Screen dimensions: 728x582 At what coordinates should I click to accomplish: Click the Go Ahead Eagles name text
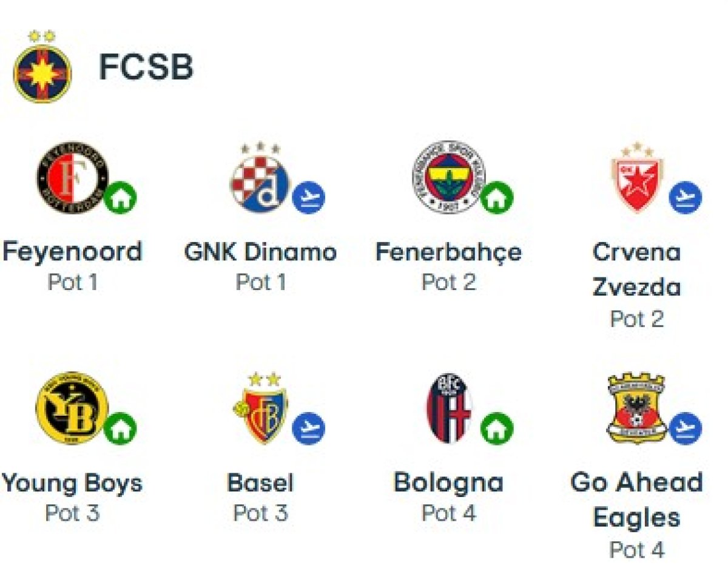tap(637, 500)
